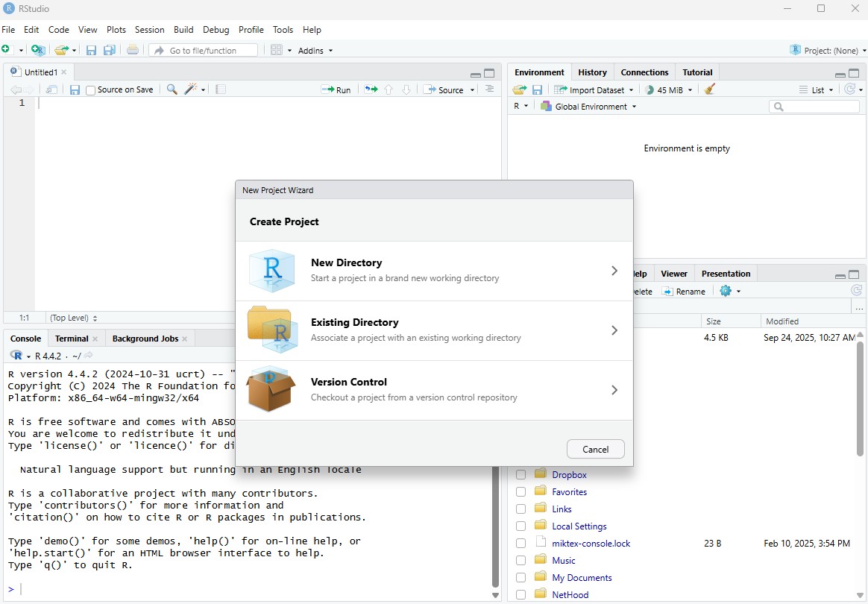Open the Import Dataset dropdown
The width and height of the screenshot is (868, 604).
594,89
